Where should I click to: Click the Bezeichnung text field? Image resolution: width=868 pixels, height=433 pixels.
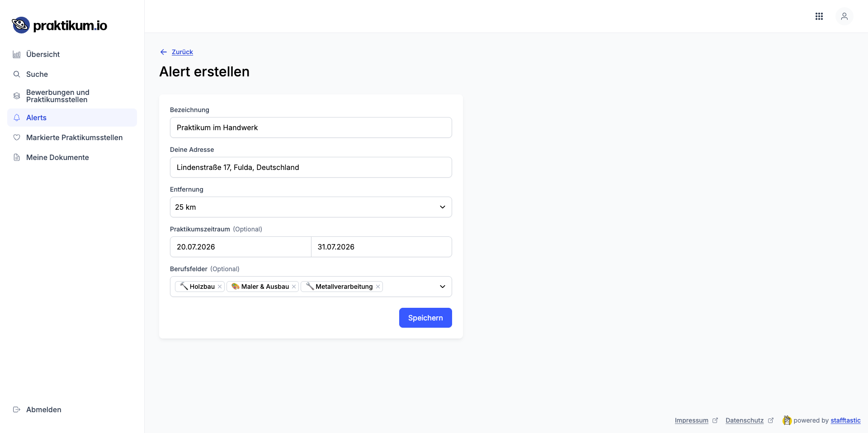point(311,127)
